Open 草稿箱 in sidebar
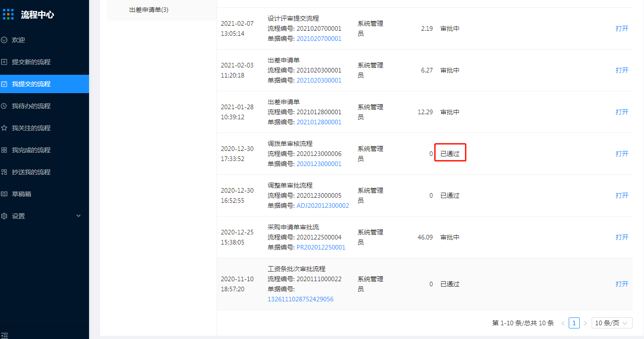The image size is (644, 339). [x=45, y=194]
